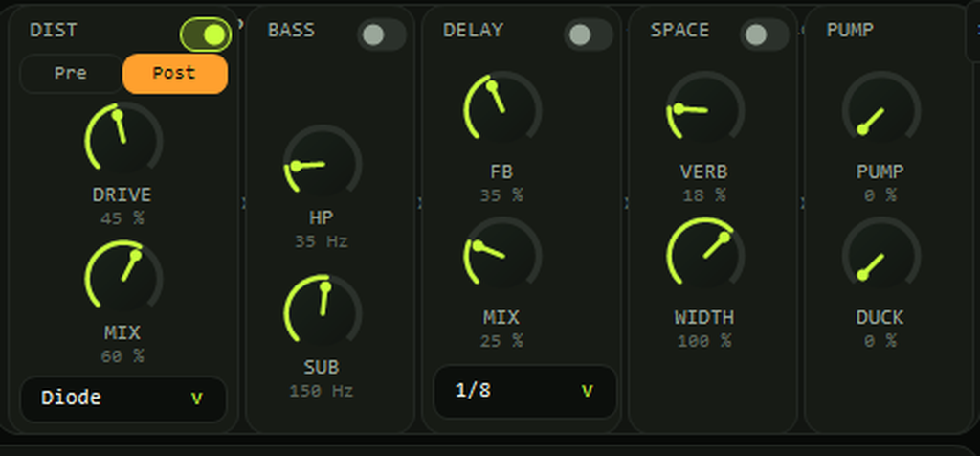Image resolution: width=980 pixels, height=456 pixels.
Task: Click the BASS section title
Action: (291, 30)
